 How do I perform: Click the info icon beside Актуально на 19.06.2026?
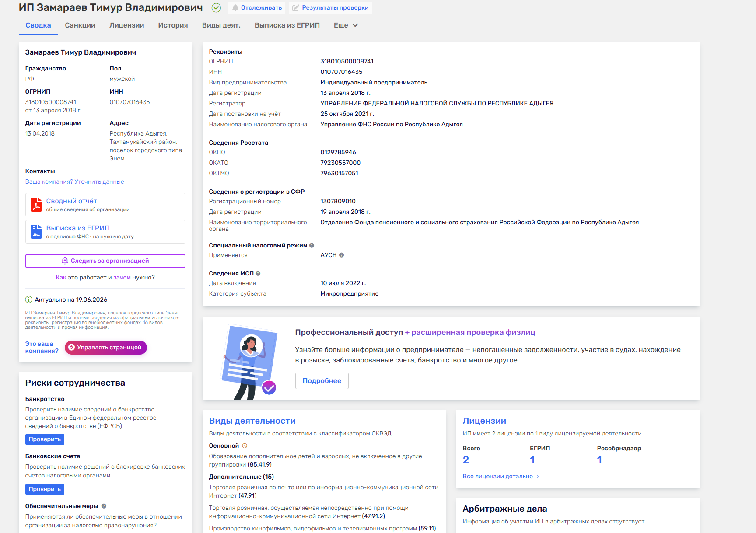29,300
